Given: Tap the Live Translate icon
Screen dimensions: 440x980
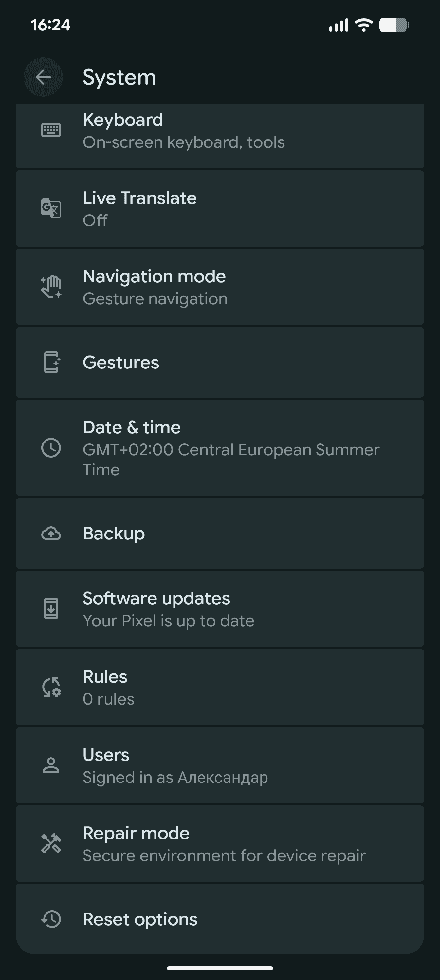Looking at the screenshot, I should 51,208.
